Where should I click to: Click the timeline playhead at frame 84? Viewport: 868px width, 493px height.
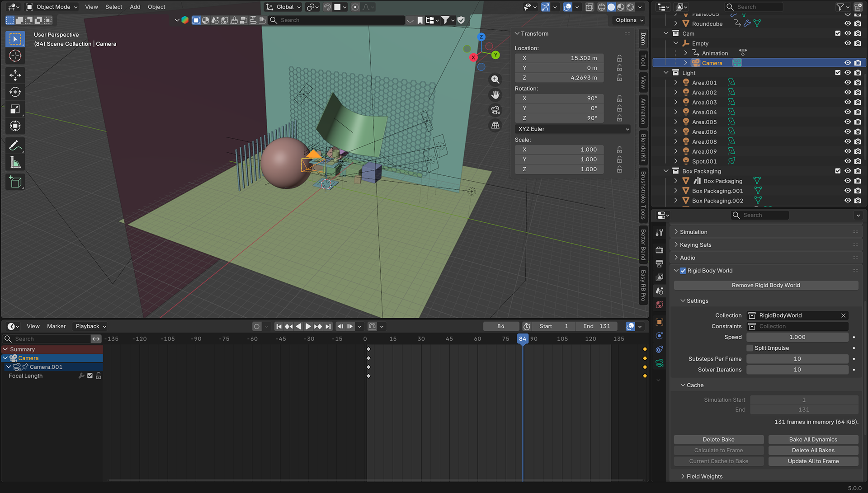523,339
